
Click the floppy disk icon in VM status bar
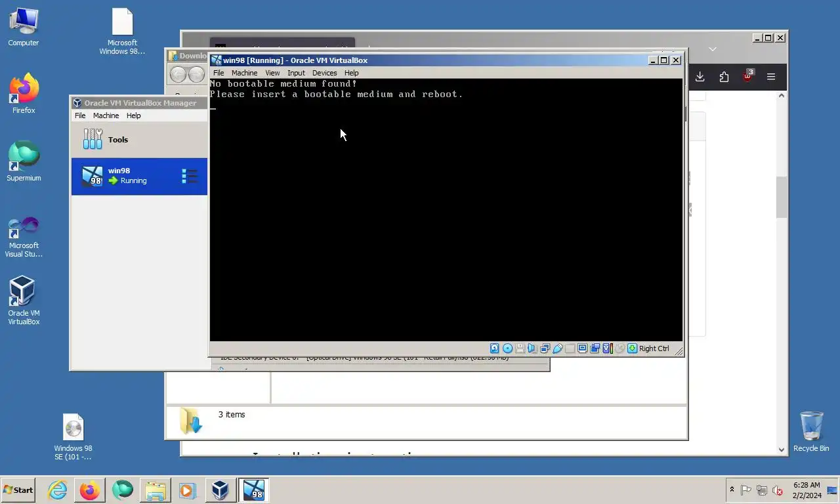click(x=520, y=348)
